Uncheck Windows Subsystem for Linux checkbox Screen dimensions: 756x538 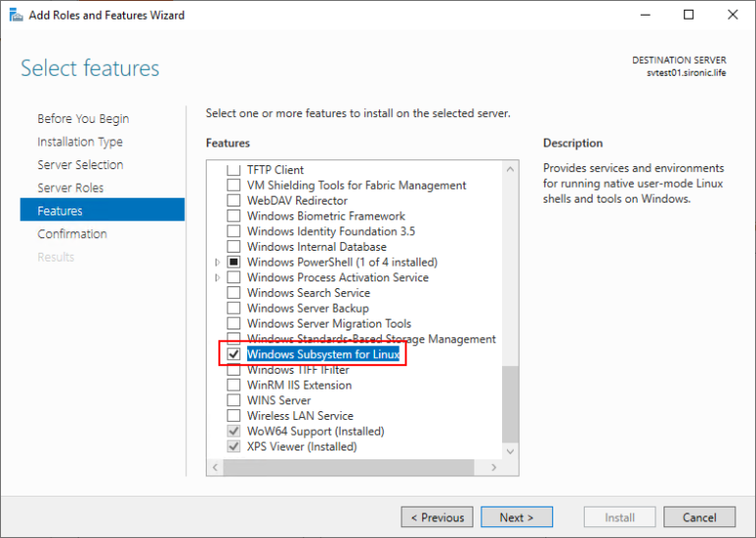coord(233,354)
